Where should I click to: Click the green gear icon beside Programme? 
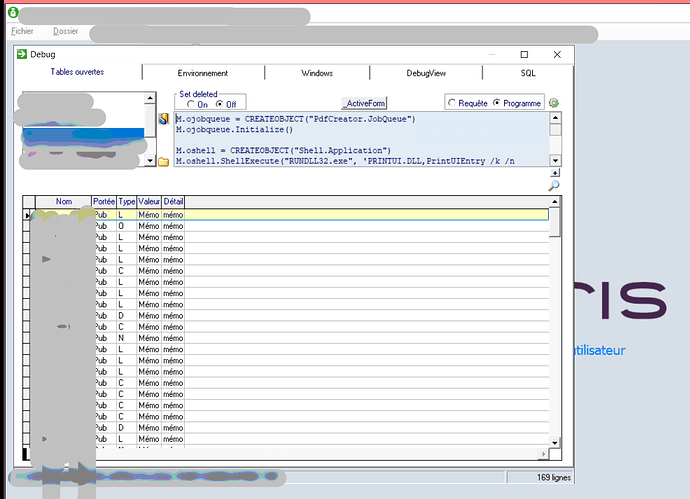pos(554,103)
